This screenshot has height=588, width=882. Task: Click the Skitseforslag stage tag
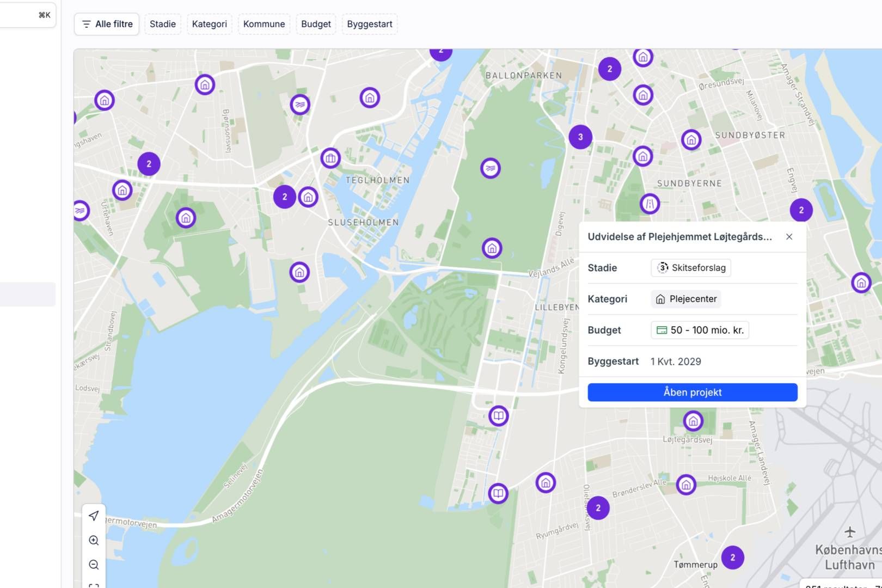click(691, 268)
